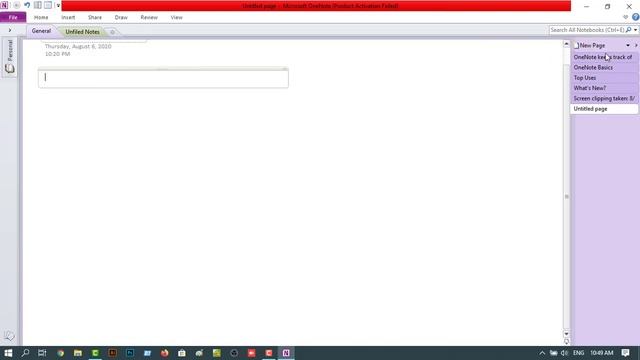Click the extra writing space icon below the scrollbar

567,341
